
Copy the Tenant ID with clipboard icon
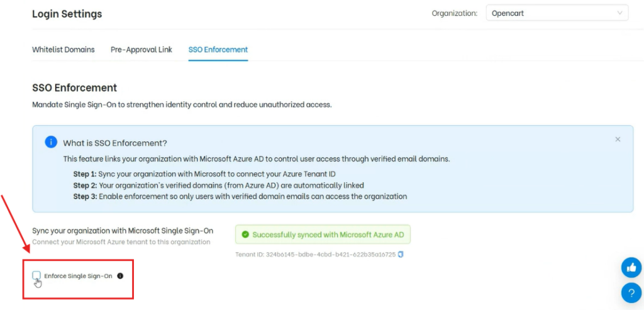401,255
